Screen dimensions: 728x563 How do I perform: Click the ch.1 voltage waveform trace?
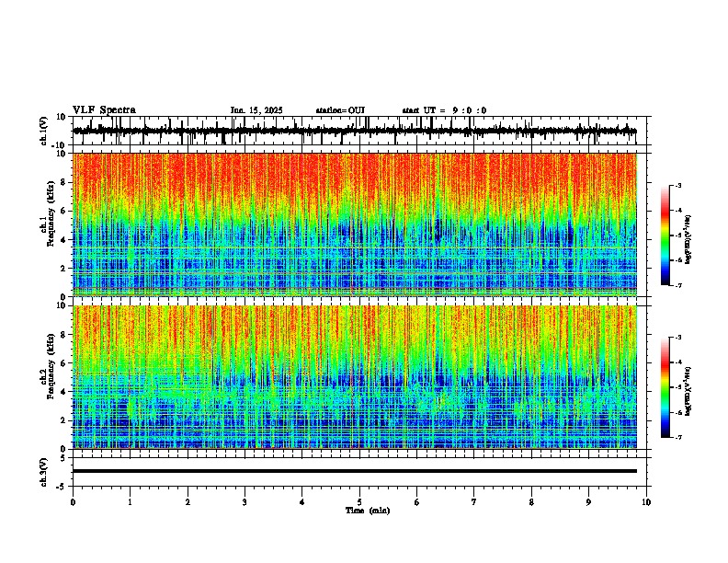point(355,131)
